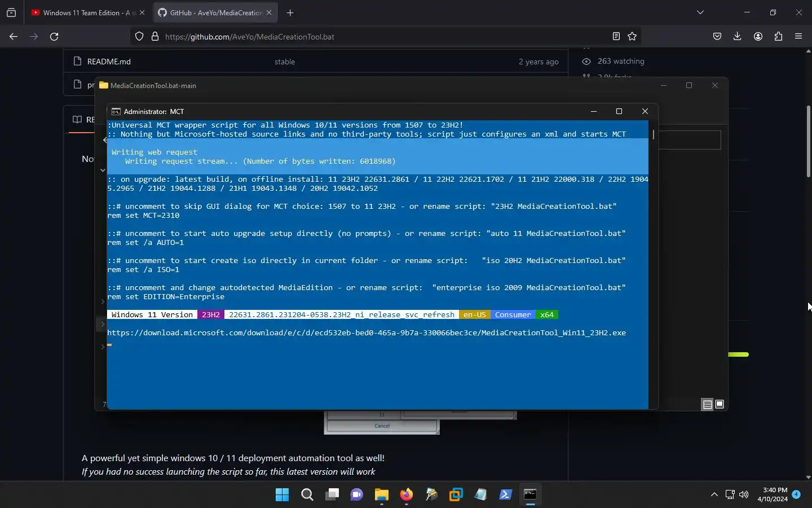The height and width of the screenshot is (508, 812).
Task: Click the '2 years ago' timestamp
Action: click(539, 62)
